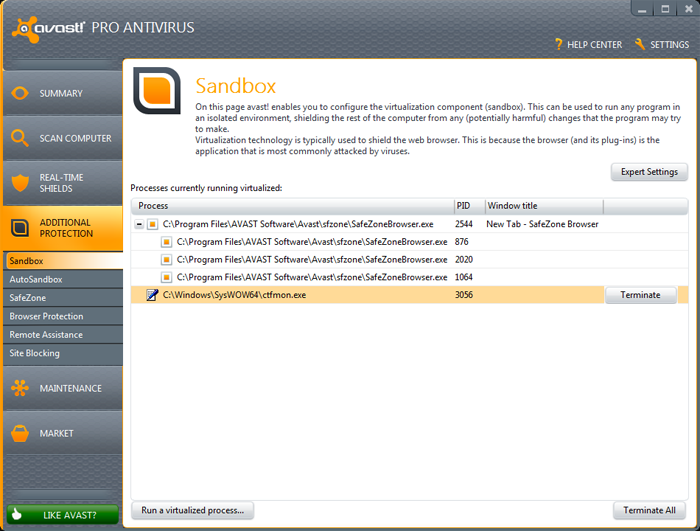
Task: Sort by the Process column header
Action: tap(292, 206)
